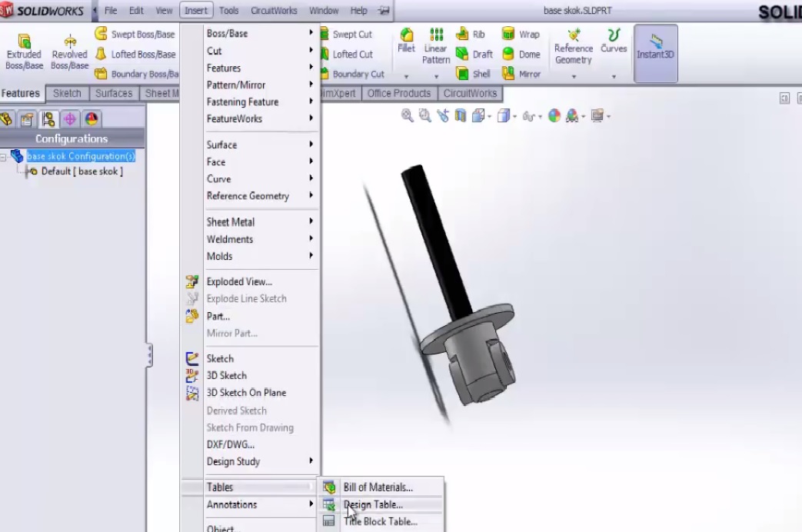This screenshot has height=532, width=802.
Task: Select the Zoom to Fit tool
Action: tap(406, 115)
